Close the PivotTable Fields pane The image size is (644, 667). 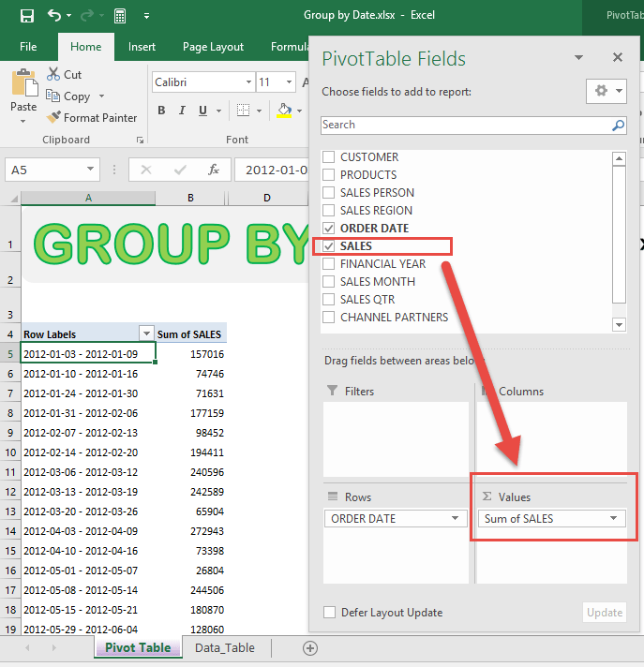618,57
